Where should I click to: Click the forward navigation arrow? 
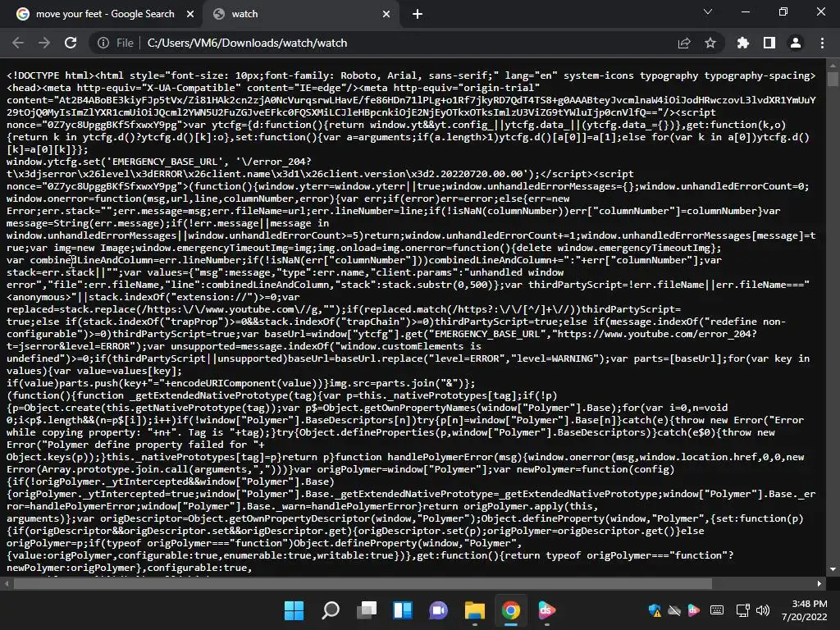[x=44, y=43]
